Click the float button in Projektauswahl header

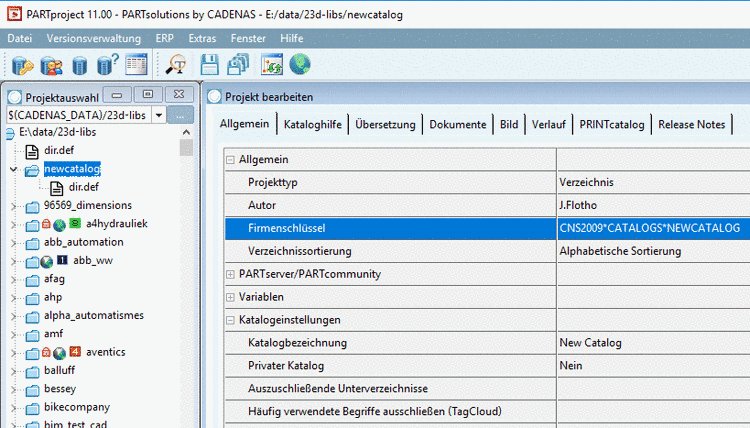pyautogui.click(x=148, y=95)
